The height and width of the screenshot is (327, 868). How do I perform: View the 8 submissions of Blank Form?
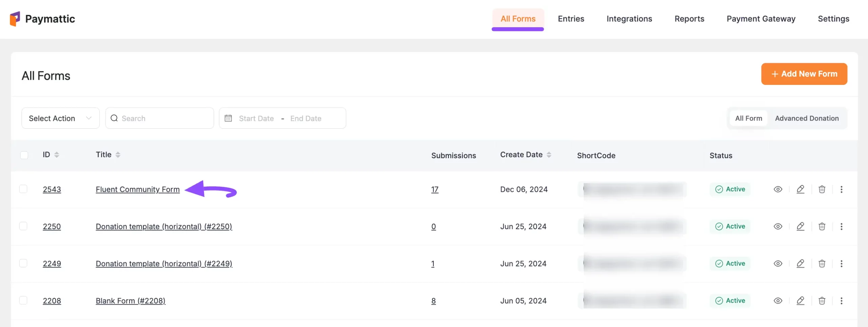click(433, 301)
